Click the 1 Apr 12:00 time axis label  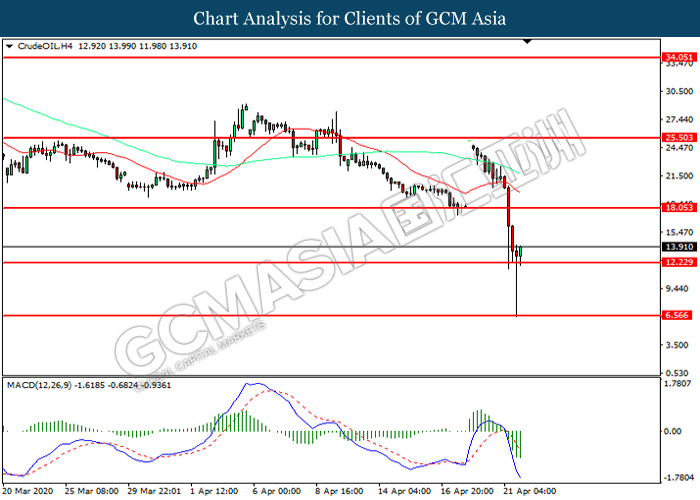210,492
